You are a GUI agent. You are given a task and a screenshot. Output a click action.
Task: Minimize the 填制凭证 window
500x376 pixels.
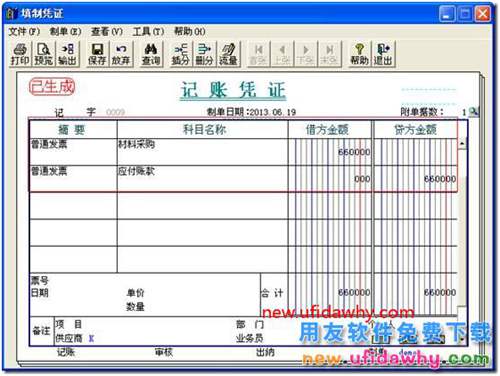(x=447, y=14)
